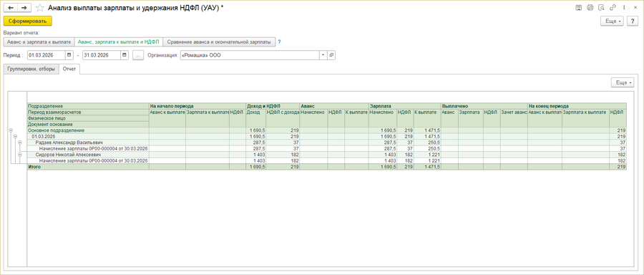
Task: Click the Подразделение header cell
Action: pyautogui.click(x=88, y=106)
